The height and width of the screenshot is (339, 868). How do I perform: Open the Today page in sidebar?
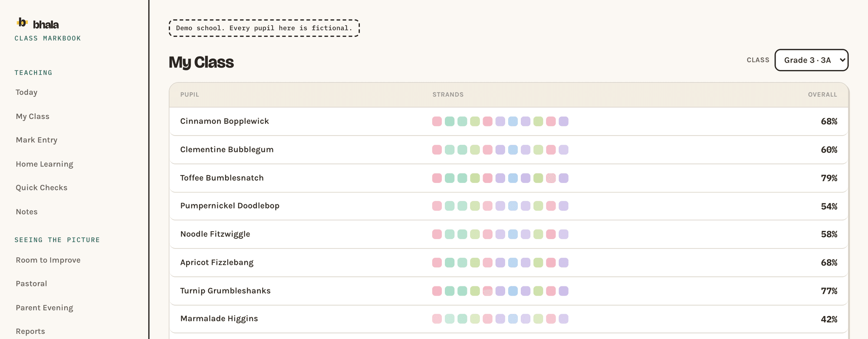click(x=26, y=93)
